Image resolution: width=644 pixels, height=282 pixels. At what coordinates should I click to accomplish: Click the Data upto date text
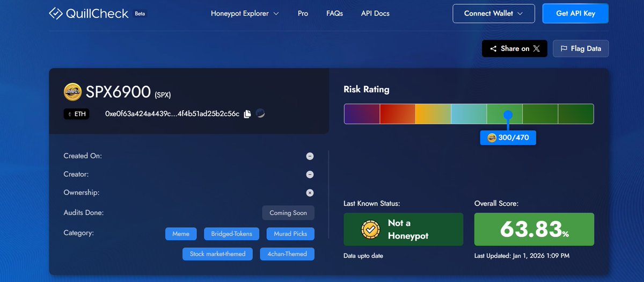(x=363, y=256)
